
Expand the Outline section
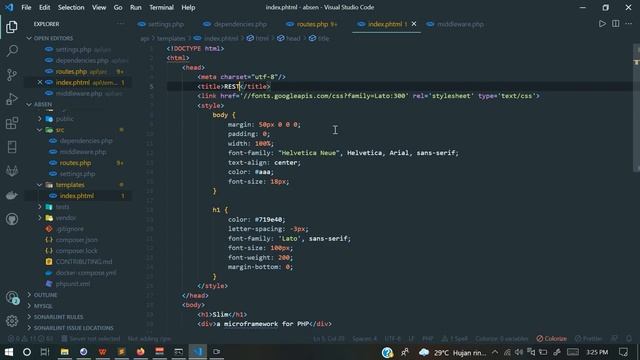[x=45, y=295]
